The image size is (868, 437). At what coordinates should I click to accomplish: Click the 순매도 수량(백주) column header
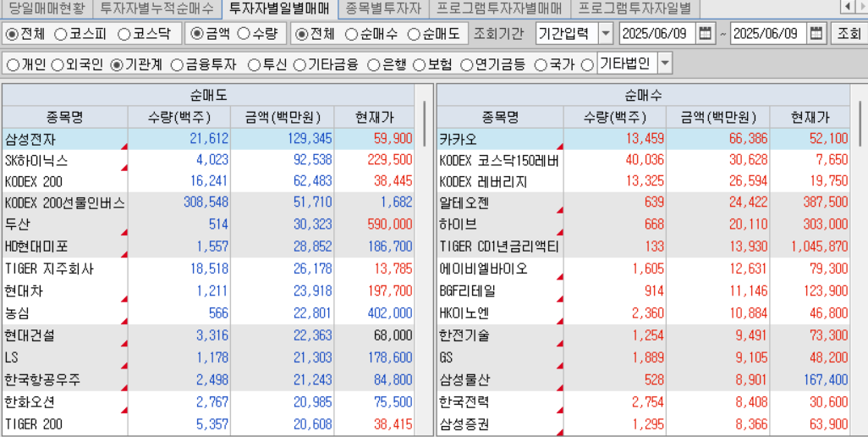coord(179,117)
